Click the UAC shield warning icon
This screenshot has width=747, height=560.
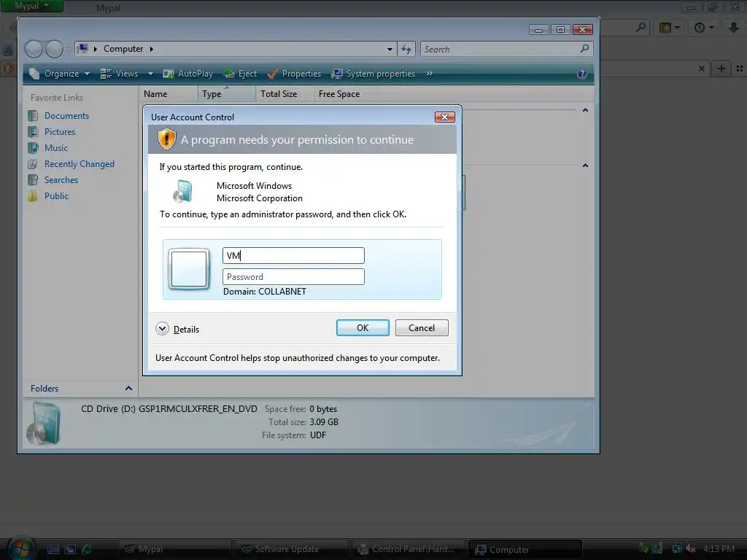point(167,139)
